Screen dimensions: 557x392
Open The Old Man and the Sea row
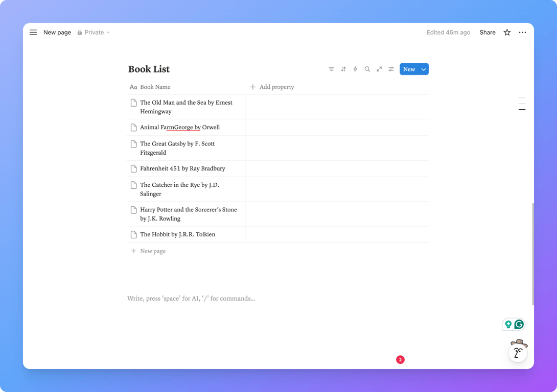pos(186,107)
